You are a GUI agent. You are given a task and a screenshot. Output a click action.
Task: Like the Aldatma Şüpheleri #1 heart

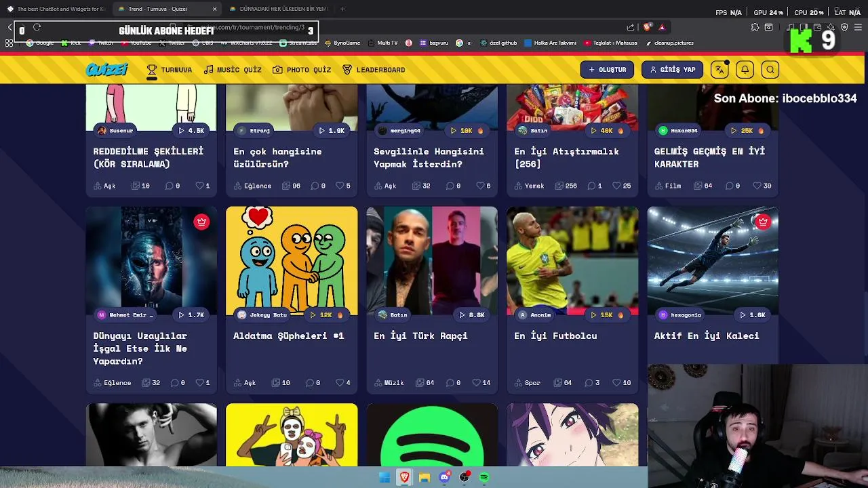click(340, 383)
